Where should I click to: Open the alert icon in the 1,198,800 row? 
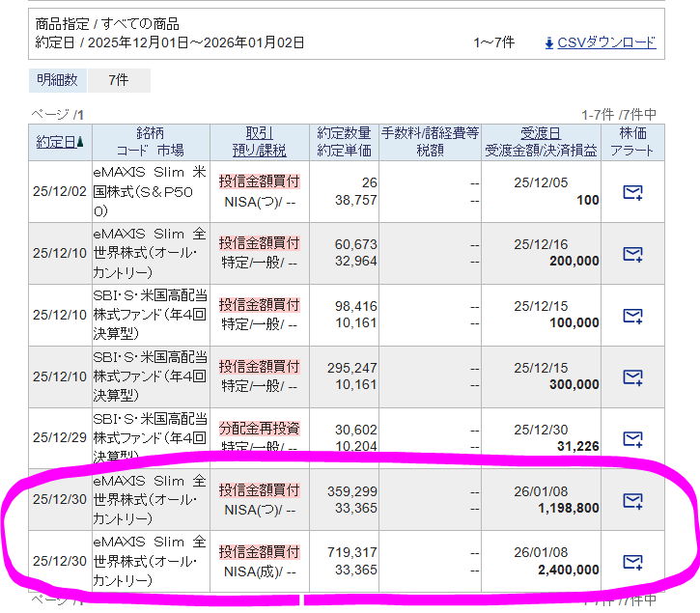click(x=632, y=500)
